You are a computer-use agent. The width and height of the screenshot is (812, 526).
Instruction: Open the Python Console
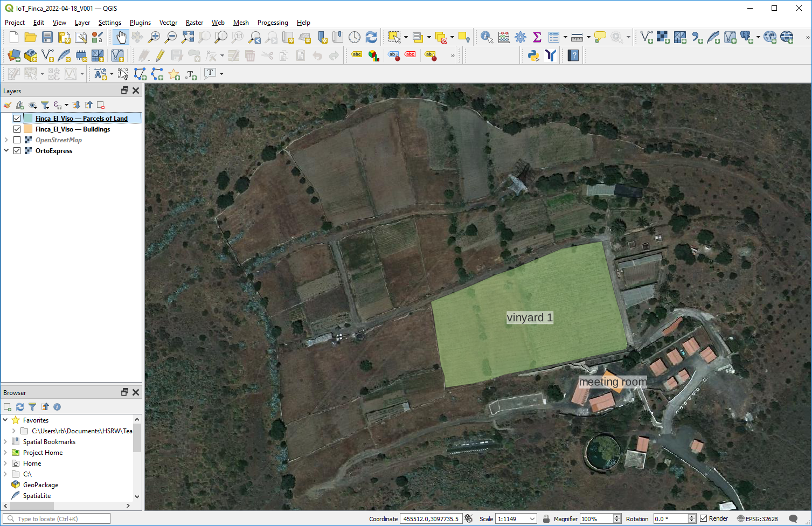coord(533,56)
